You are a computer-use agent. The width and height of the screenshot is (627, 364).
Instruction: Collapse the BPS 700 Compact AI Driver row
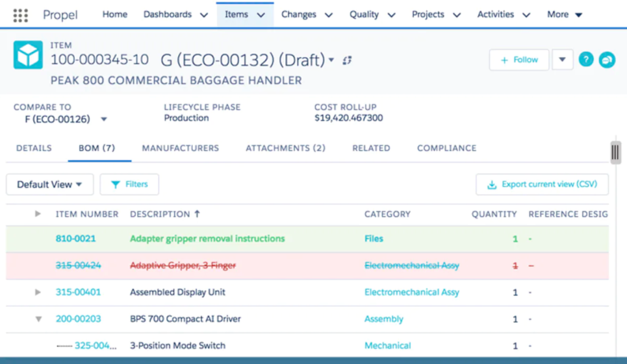39,319
